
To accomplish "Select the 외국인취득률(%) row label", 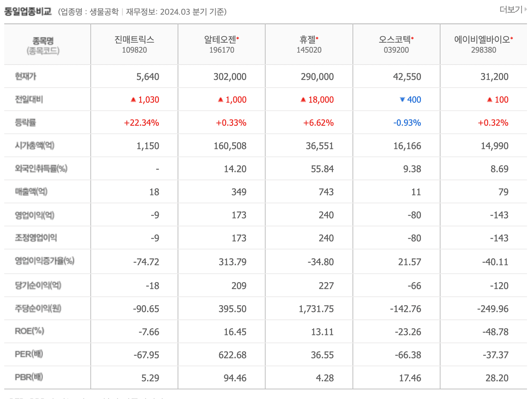I will [x=41, y=169].
